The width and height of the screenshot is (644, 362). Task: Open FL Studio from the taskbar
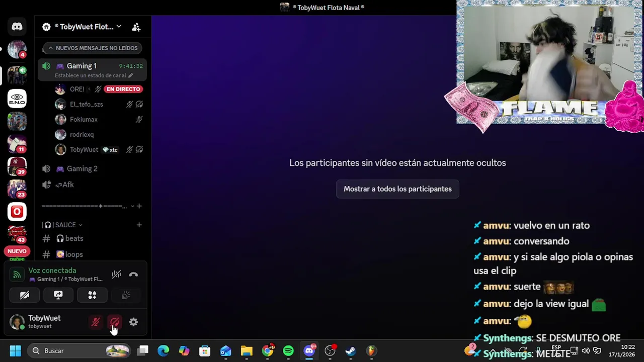(371, 351)
